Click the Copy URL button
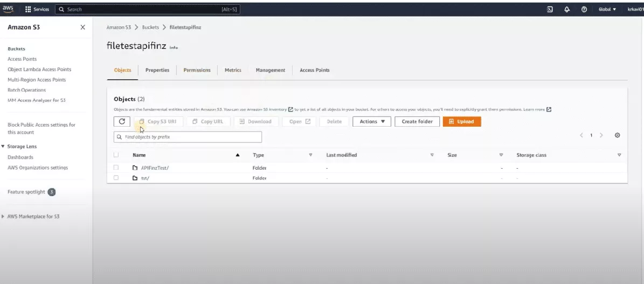Viewport: 644px width, 284px height. (x=208, y=122)
